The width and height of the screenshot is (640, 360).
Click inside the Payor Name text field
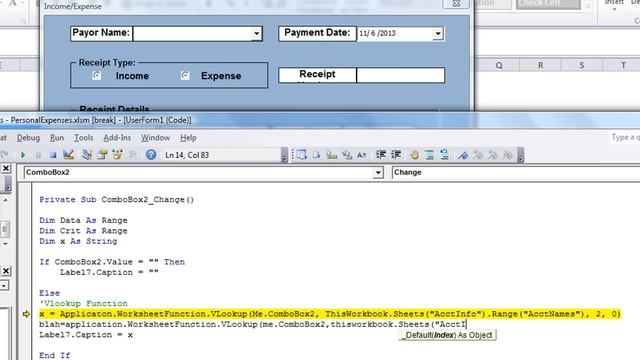click(x=192, y=33)
